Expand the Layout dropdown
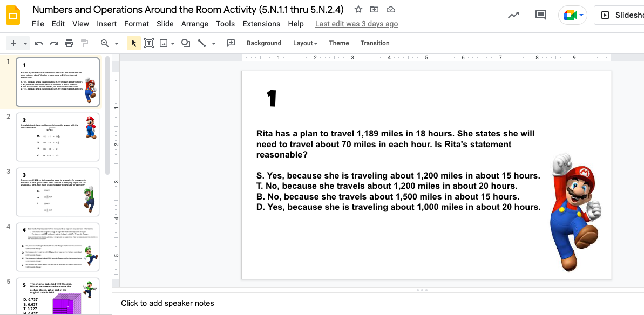The image size is (644, 315). (305, 43)
